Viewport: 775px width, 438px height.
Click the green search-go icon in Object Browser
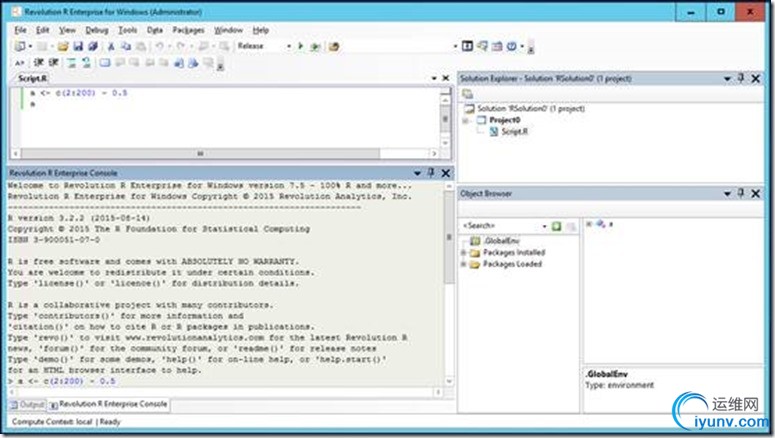(x=557, y=226)
